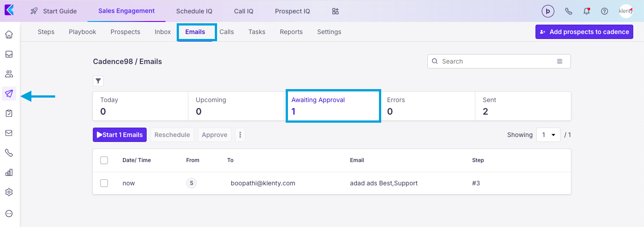Open the tasks clipboard sidebar icon
This screenshot has width=644, height=227.
(x=9, y=113)
